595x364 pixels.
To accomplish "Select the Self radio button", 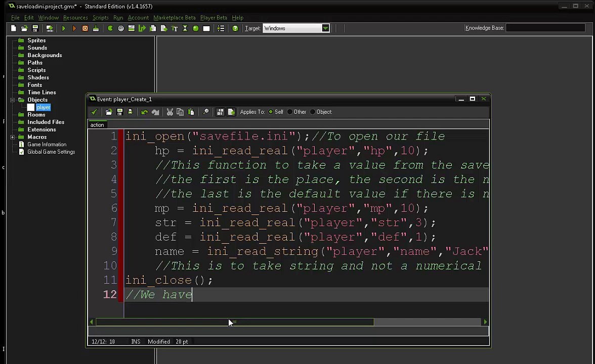I will (x=271, y=112).
